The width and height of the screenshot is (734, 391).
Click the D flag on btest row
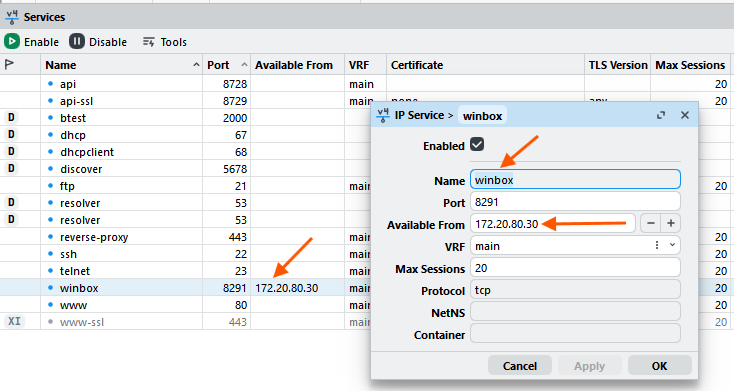click(x=11, y=117)
